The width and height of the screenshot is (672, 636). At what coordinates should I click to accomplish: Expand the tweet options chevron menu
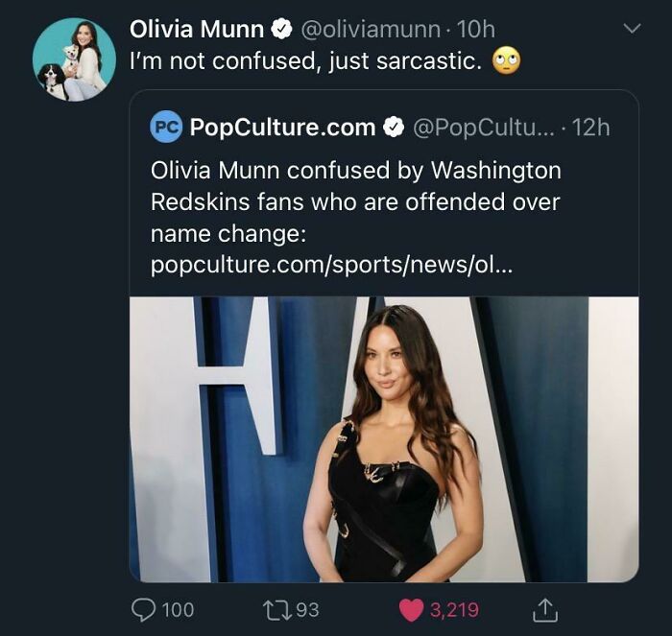point(631,30)
